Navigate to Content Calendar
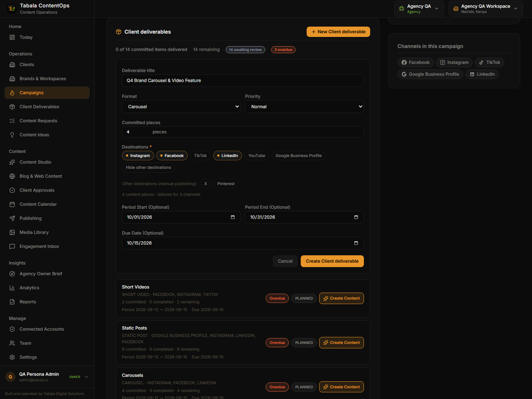This screenshot has width=532, height=399. coord(47,204)
